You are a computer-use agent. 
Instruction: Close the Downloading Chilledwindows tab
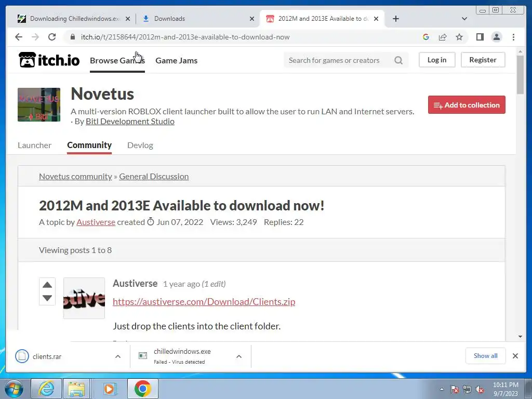(x=128, y=19)
